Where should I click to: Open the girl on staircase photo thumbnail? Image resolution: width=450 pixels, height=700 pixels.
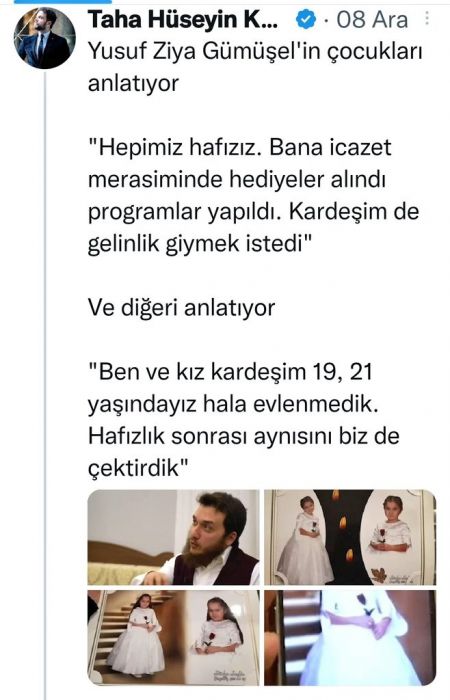pos(173,638)
